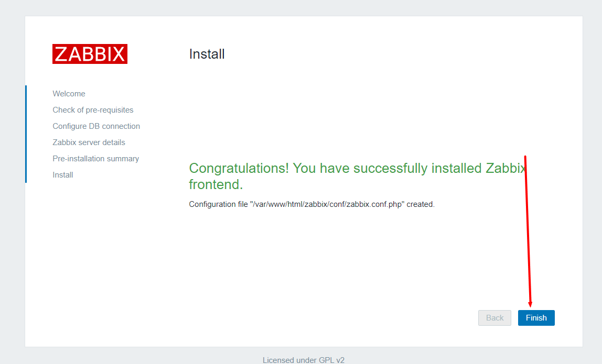
Task: Select the Install step in the sidebar
Action: (62, 175)
